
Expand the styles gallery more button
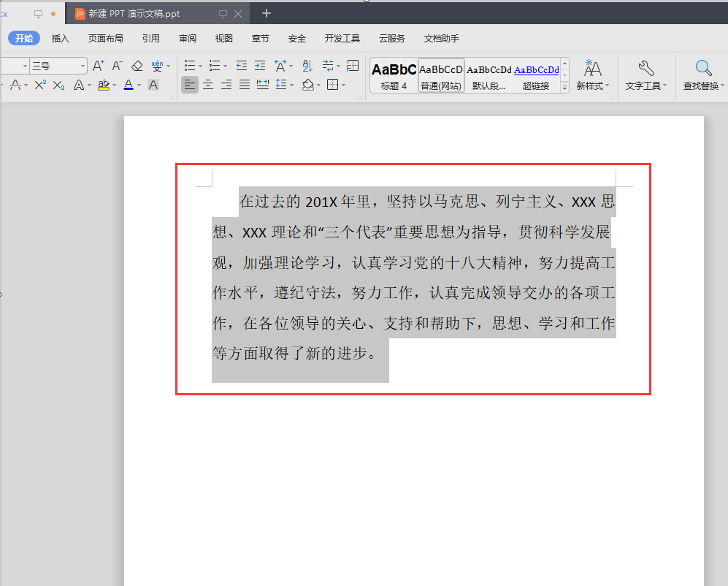564,87
